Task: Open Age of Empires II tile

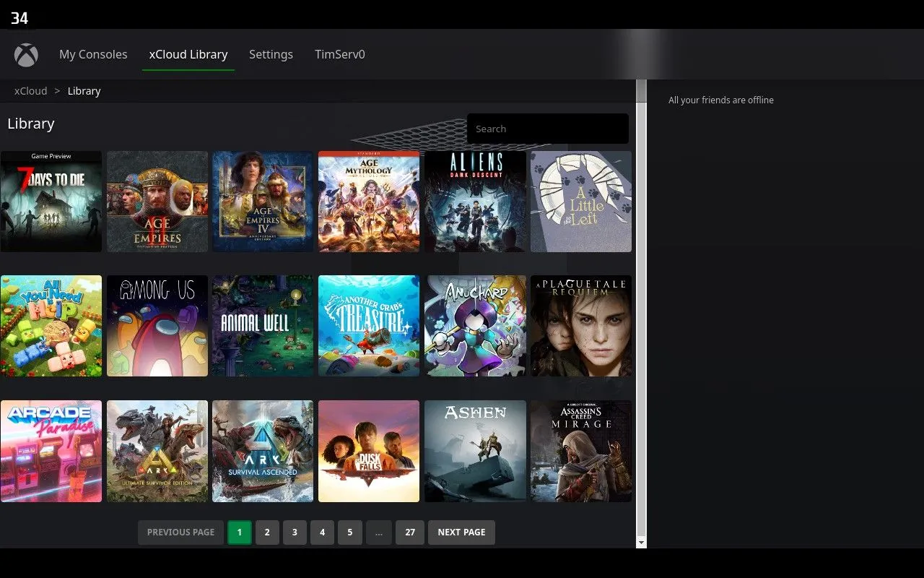Action: (157, 202)
